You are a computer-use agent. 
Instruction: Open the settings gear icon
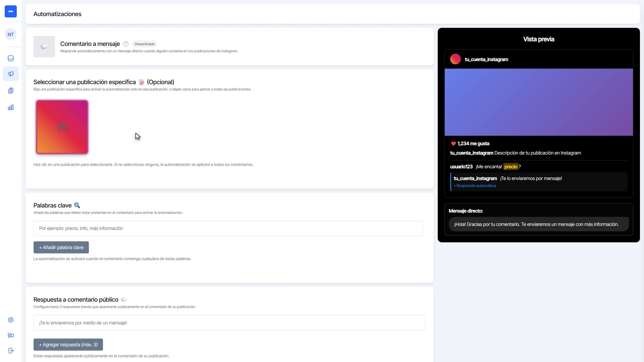click(x=11, y=320)
